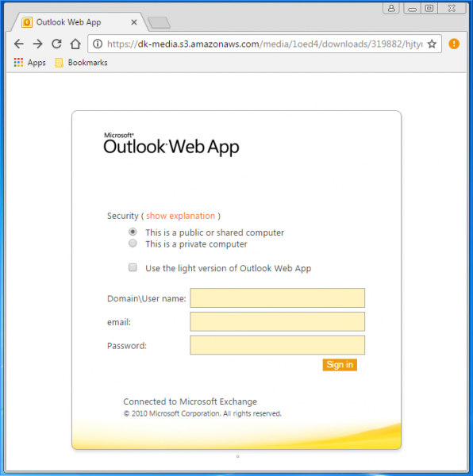Screen dimensions: 473x476
Task: Enable the light version of Outlook Web App
Action: click(133, 267)
